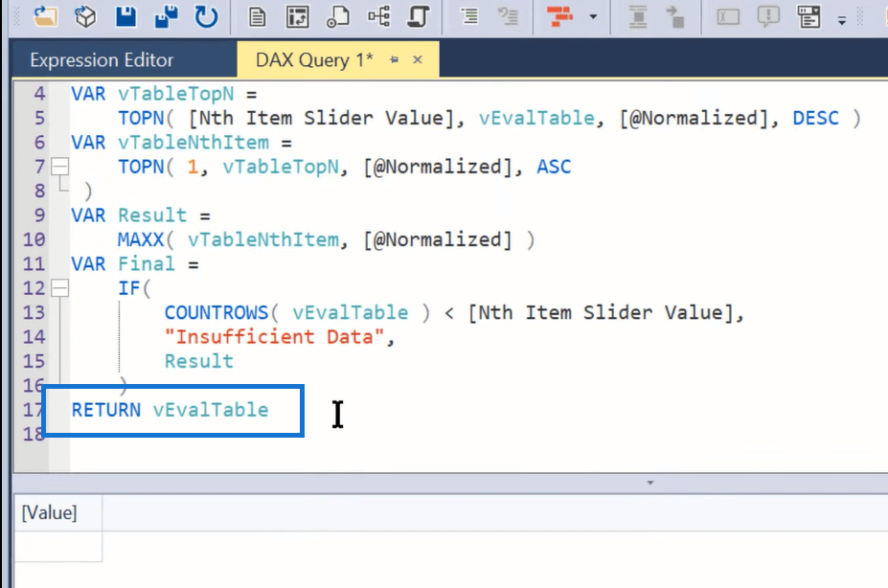Click Result on line 15
Image resolution: width=888 pixels, height=588 pixels.
coord(199,361)
